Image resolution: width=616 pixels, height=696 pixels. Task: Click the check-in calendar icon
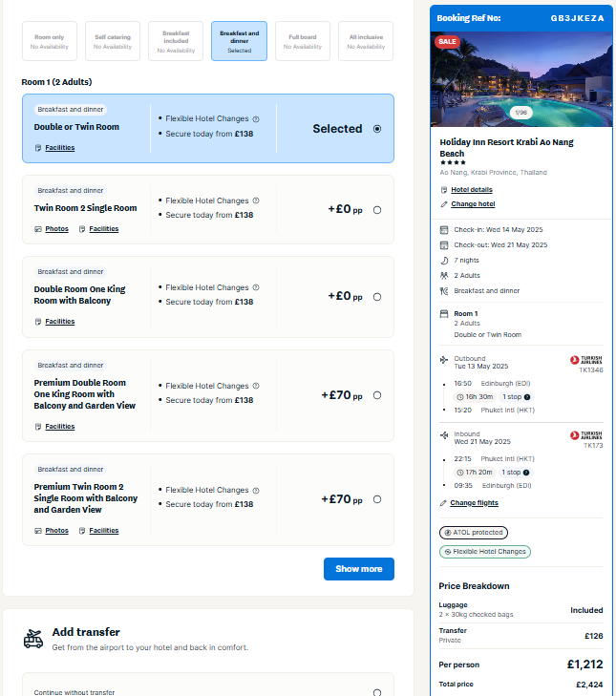pos(444,230)
